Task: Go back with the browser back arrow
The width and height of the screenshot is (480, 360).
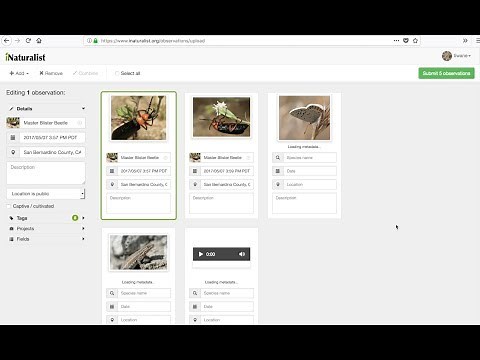Action: coord(6,41)
